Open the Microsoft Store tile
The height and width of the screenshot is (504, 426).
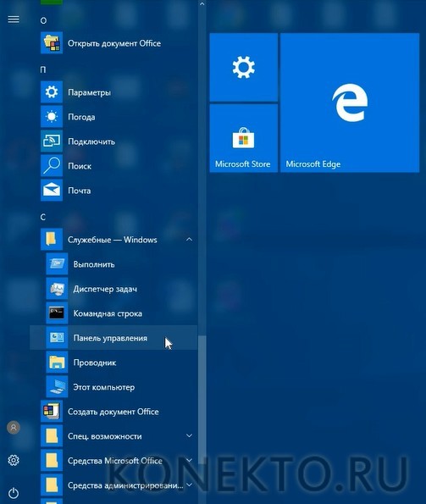coord(244,138)
